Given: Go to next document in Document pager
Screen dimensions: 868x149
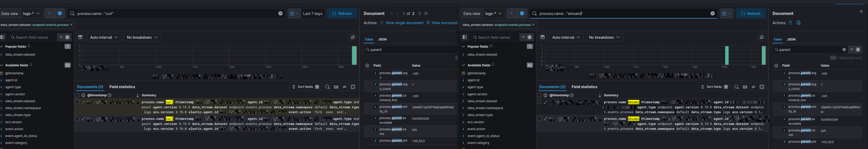Looking at the screenshot, I should 419,14.
